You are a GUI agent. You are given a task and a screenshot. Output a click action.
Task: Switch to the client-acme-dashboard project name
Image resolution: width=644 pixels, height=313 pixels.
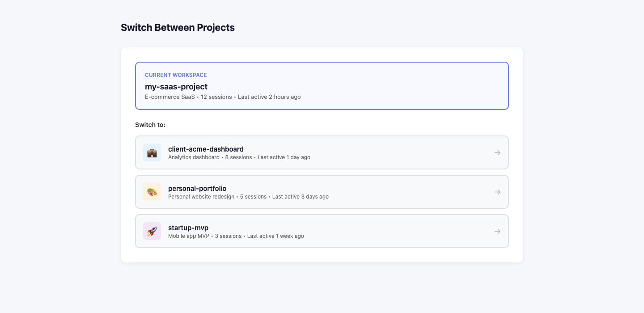[x=206, y=149]
